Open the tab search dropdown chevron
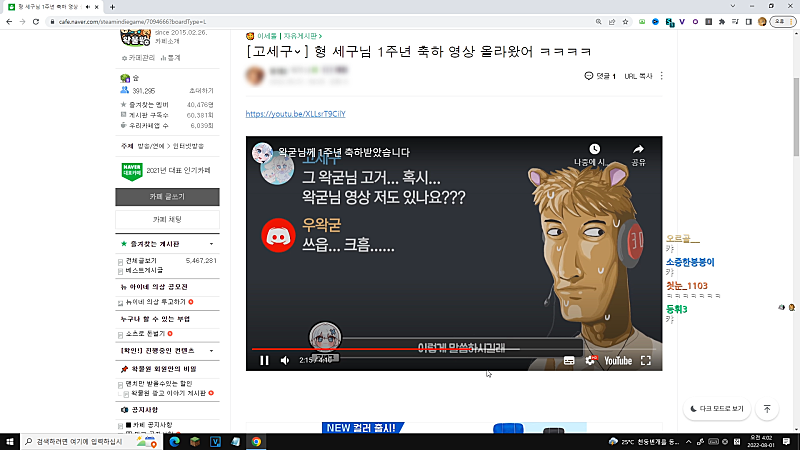This screenshot has width=800, height=450. point(733,6)
